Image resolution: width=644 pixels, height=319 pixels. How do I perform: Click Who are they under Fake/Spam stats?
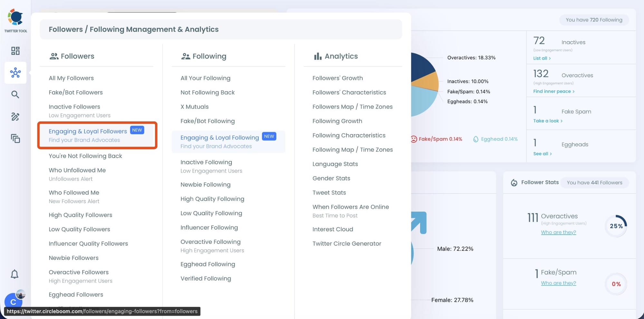point(558,283)
